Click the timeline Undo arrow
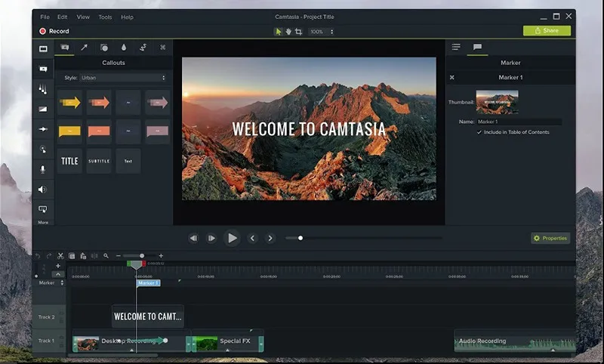The height and width of the screenshot is (364, 604). [x=38, y=256]
